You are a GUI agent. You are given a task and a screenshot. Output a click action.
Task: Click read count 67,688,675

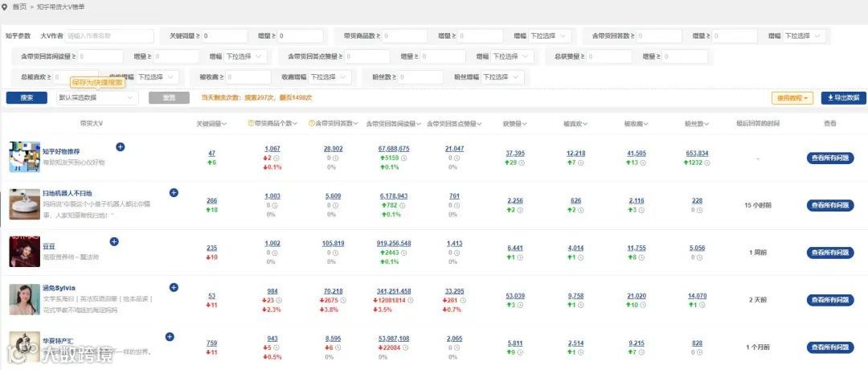coord(394,149)
